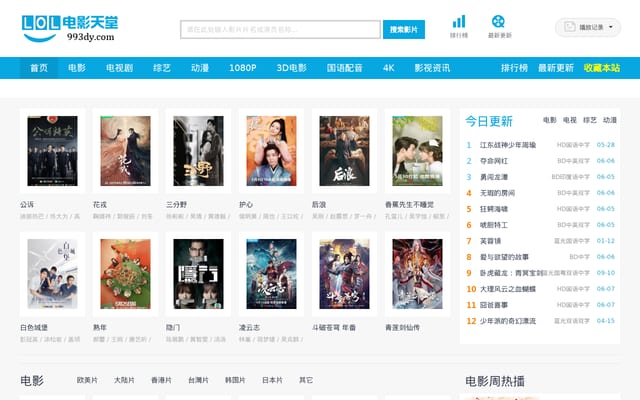Open the 青莲剑仙传 poster thumbnail
This screenshot has width=640, height=400.
tap(418, 274)
